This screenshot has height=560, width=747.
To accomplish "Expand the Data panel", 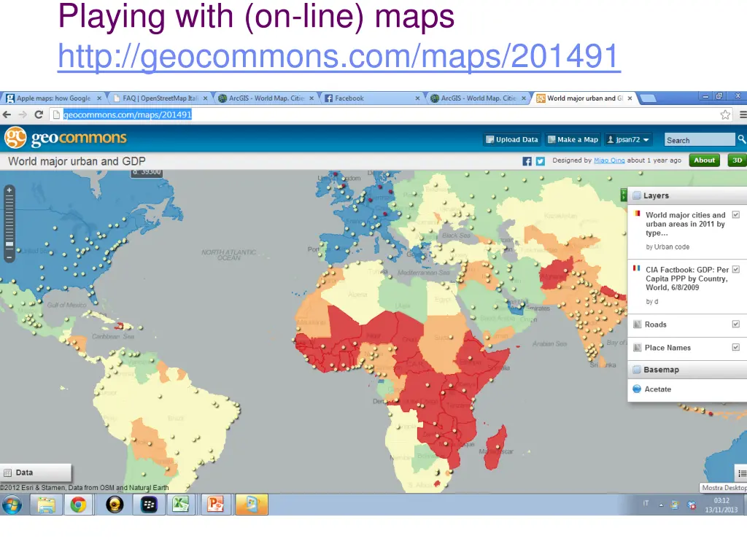I will coord(36,472).
